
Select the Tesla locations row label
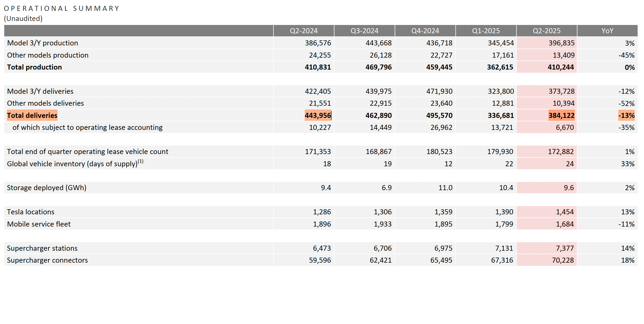[x=31, y=212]
